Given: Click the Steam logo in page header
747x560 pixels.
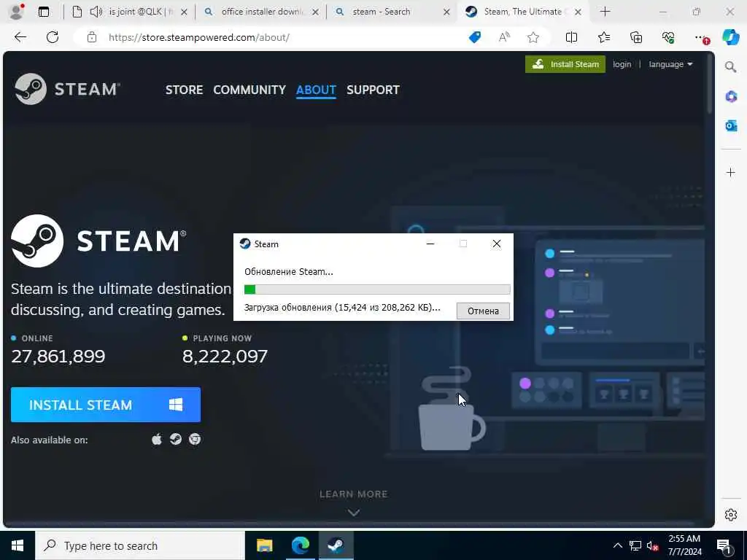Looking at the screenshot, I should click(67, 89).
